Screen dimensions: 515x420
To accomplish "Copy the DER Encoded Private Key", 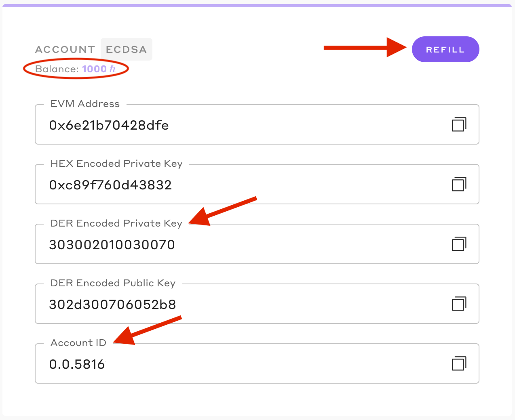I will click(459, 244).
